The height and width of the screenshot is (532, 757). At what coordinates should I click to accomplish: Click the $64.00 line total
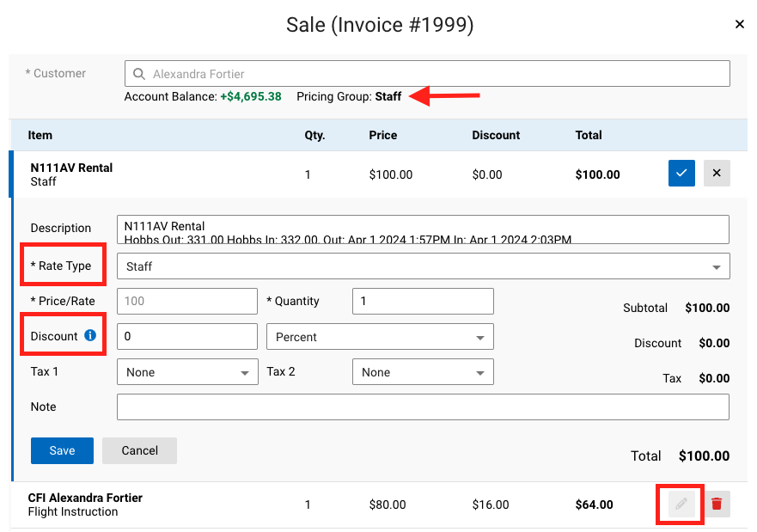click(x=595, y=505)
